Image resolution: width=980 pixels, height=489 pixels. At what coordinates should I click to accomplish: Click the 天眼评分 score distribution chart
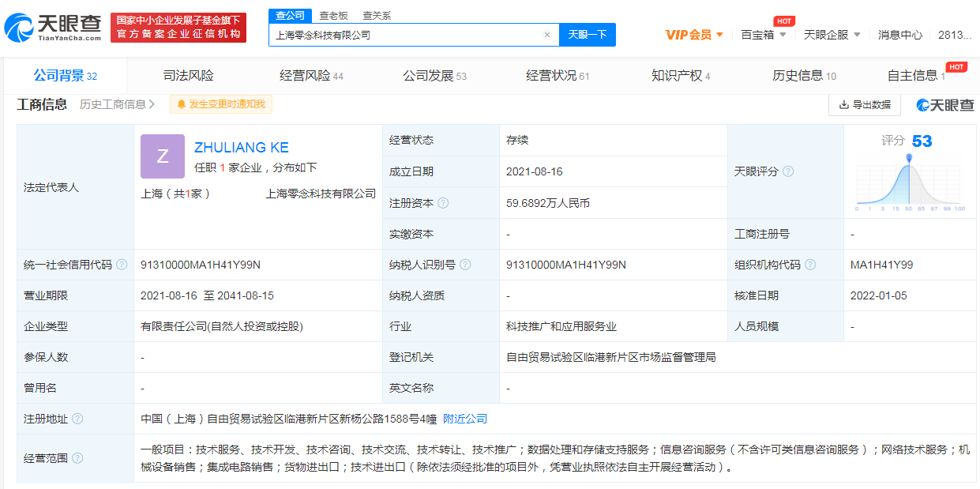click(909, 183)
